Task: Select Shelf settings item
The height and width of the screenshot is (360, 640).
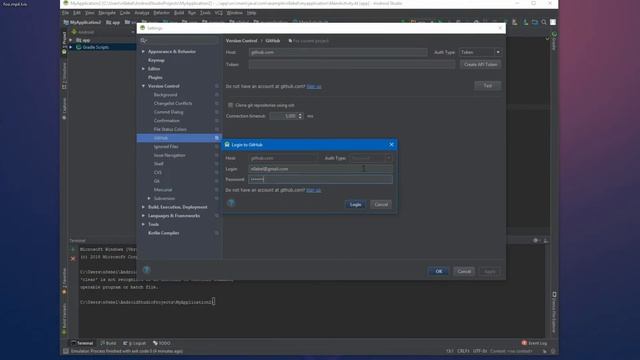Action: (x=158, y=164)
